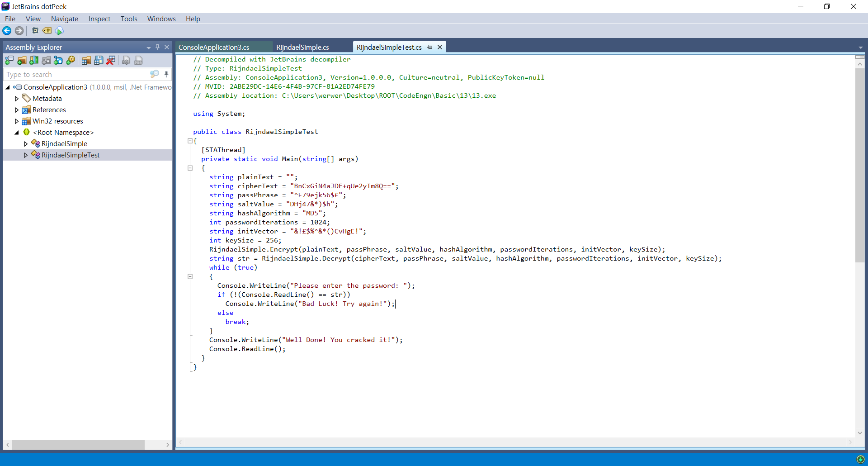Viewport: 868px width, 466px height.
Task: Open the Windows menu
Action: [x=161, y=19]
